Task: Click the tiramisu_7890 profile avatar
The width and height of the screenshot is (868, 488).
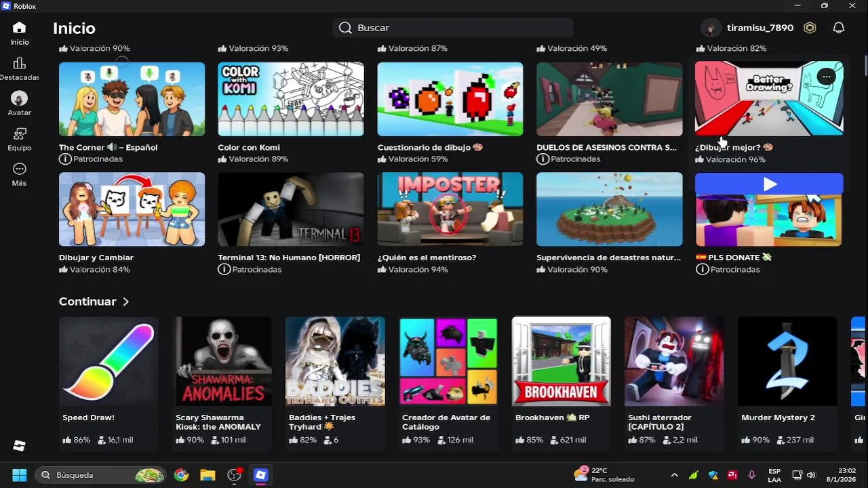Action: pyautogui.click(x=711, y=28)
